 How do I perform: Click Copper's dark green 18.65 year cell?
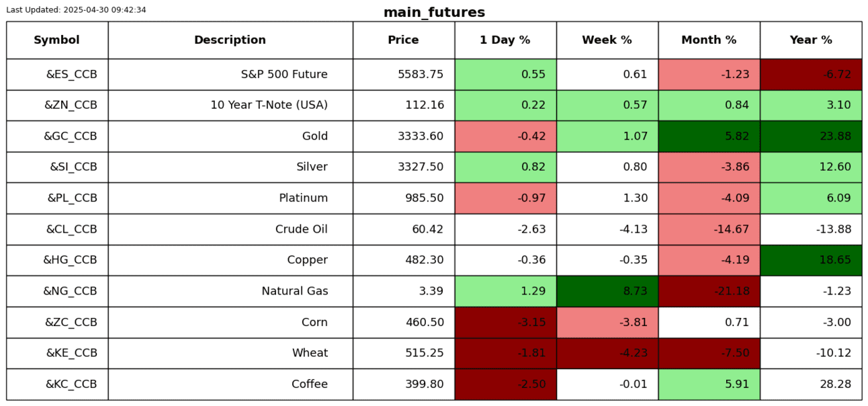coord(811,260)
